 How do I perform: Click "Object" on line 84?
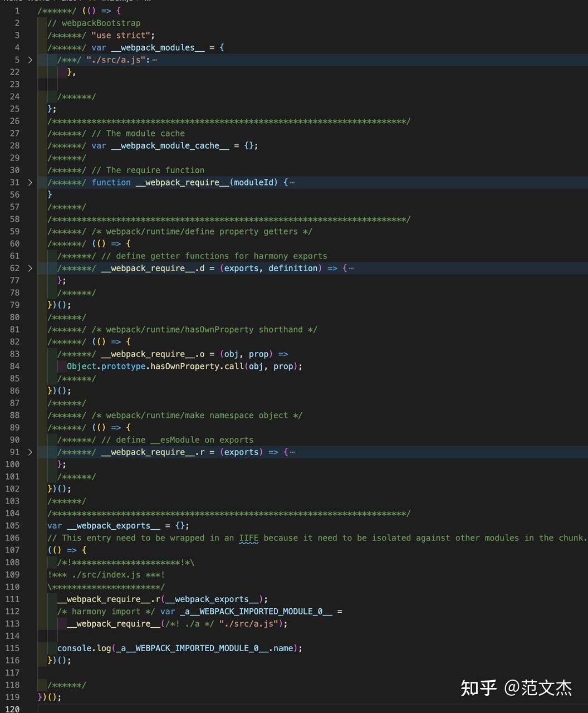click(x=81, y=366)
